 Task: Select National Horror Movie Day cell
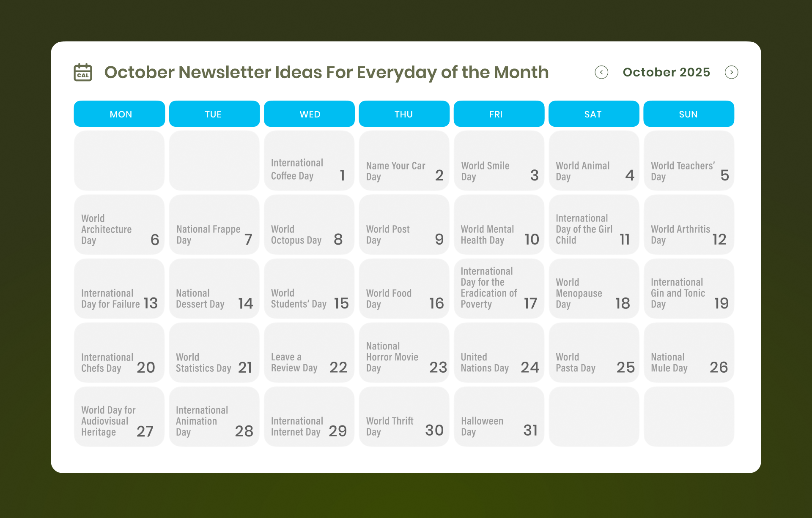click(404, 352)
